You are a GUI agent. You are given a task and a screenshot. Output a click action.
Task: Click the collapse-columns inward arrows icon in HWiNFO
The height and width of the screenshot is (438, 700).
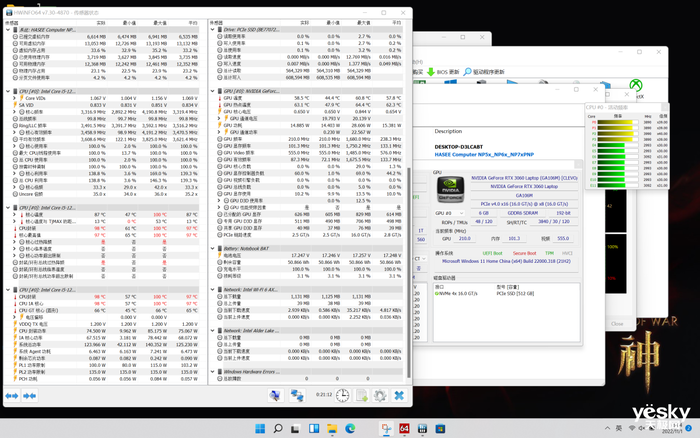pyautogui.click(x=30, y=396)
